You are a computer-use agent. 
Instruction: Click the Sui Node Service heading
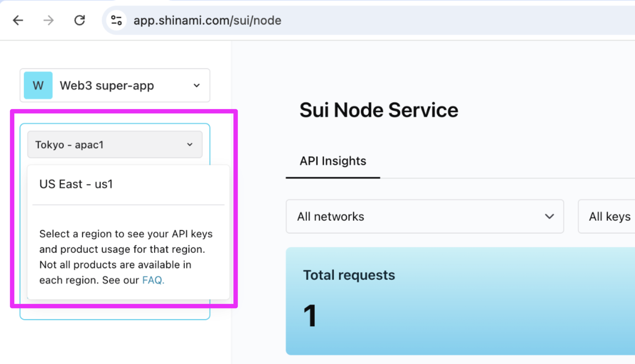tap(379, 110)
